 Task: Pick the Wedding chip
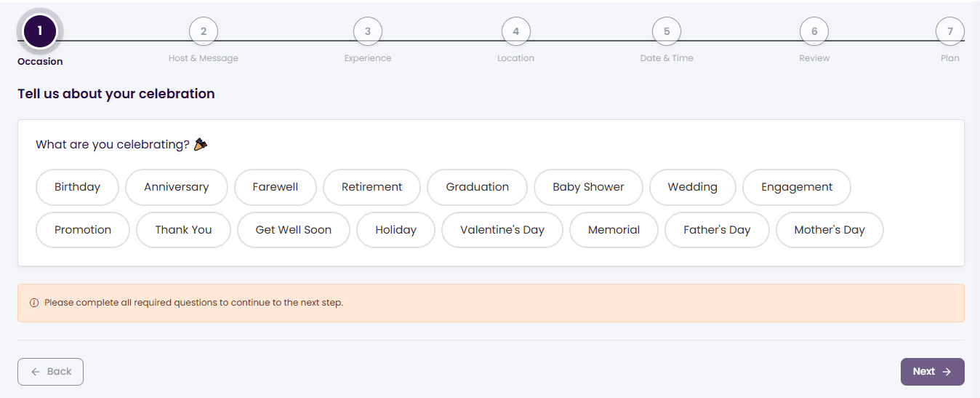[x=693, y=187]
